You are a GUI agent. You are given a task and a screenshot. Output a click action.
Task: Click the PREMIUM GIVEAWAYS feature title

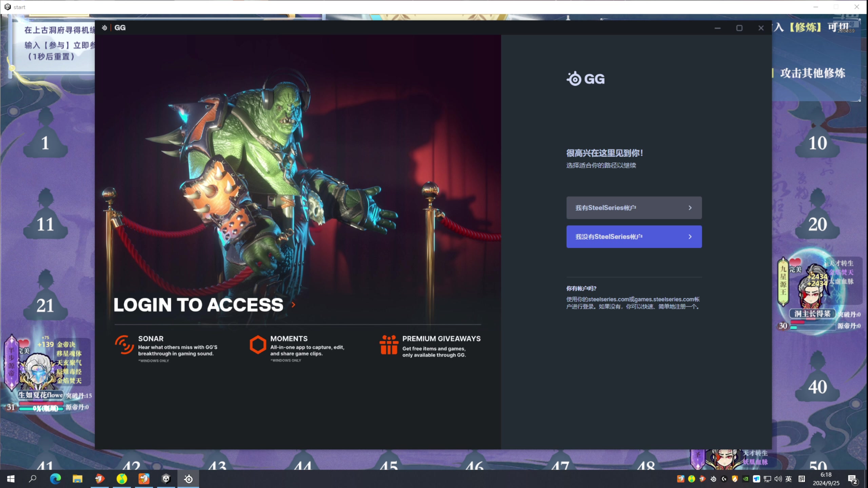(441, 339)
